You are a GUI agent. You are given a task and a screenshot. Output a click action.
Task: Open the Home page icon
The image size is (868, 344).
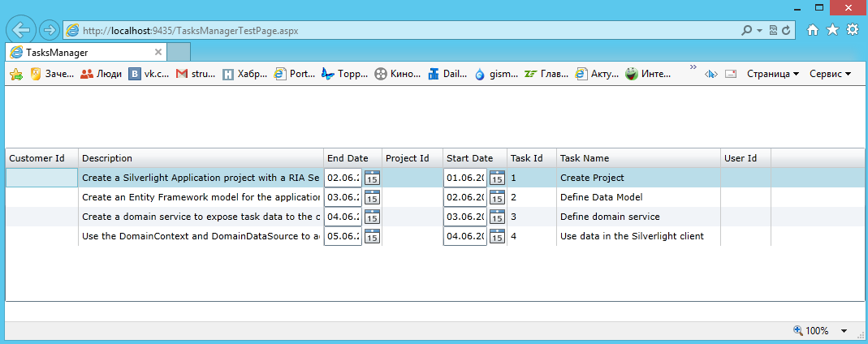812,30
